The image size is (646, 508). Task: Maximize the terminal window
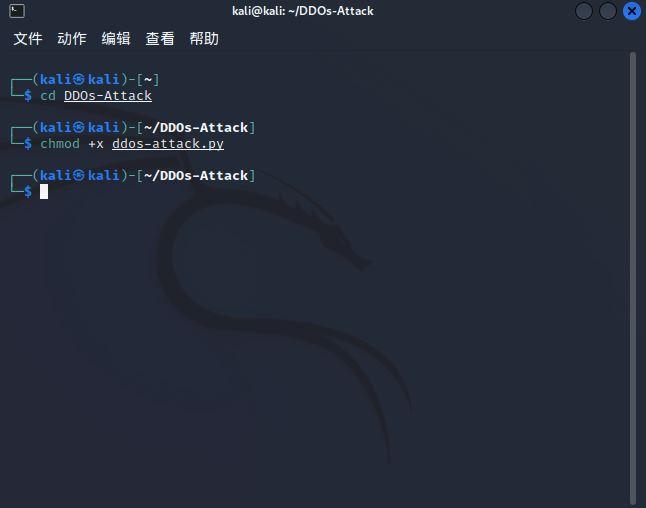[608, 11]
